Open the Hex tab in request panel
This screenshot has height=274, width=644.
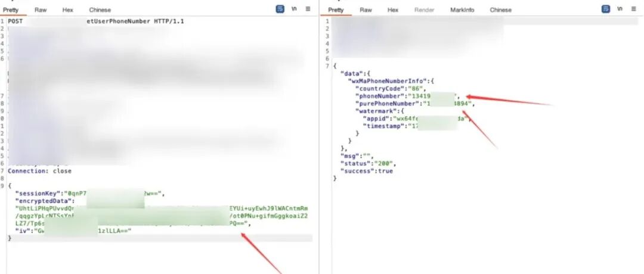(x=68, y=10)
